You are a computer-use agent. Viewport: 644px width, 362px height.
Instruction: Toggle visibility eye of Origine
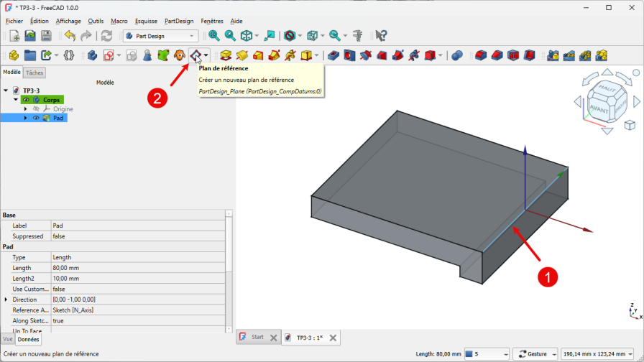36,108
